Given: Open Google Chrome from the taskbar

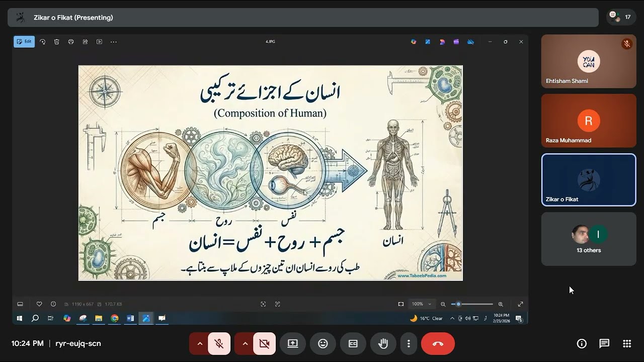Looking at the screenshot, I should tap(115, 318).
